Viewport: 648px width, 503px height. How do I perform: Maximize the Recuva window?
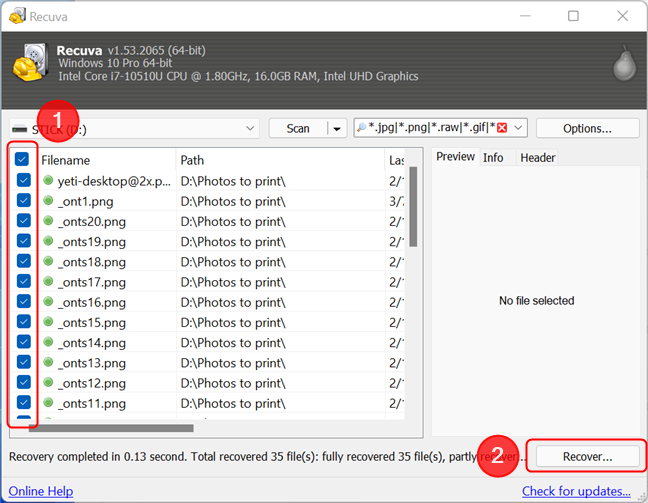click(573, 16)
